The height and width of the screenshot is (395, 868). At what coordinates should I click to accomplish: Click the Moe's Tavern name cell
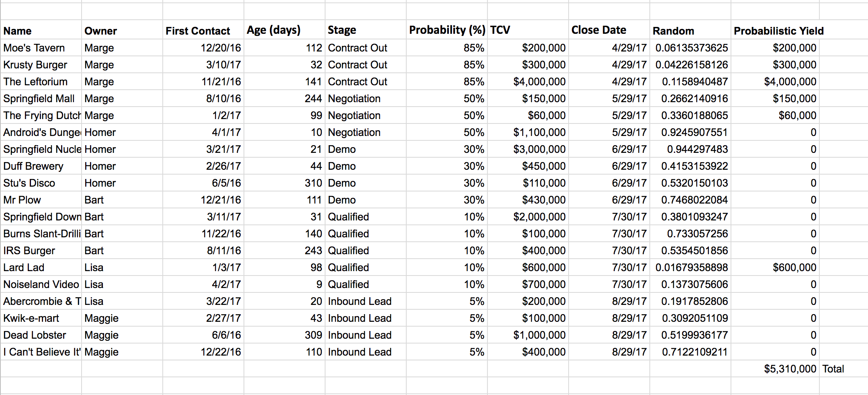coord(41,47)
